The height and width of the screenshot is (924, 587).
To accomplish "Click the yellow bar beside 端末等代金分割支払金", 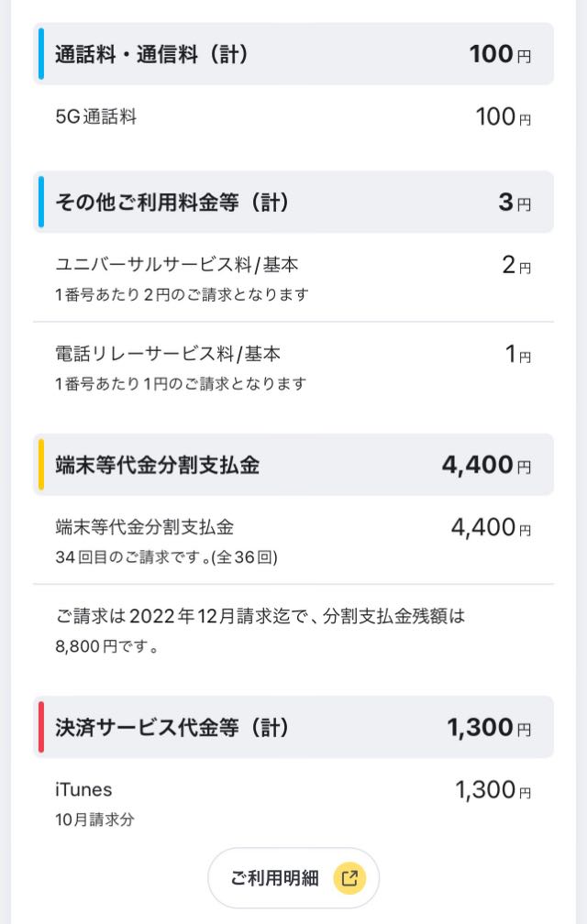I will coord(40,465).
